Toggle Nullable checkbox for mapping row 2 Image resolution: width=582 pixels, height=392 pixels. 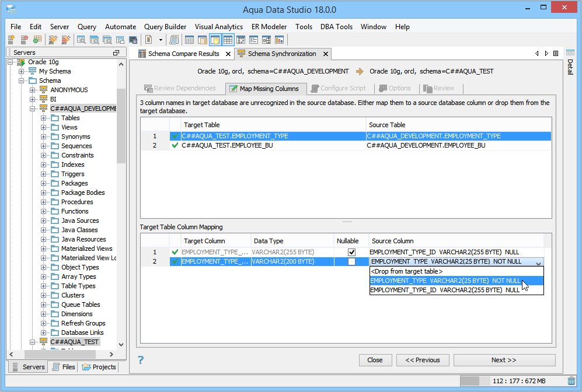coord(351,261)
